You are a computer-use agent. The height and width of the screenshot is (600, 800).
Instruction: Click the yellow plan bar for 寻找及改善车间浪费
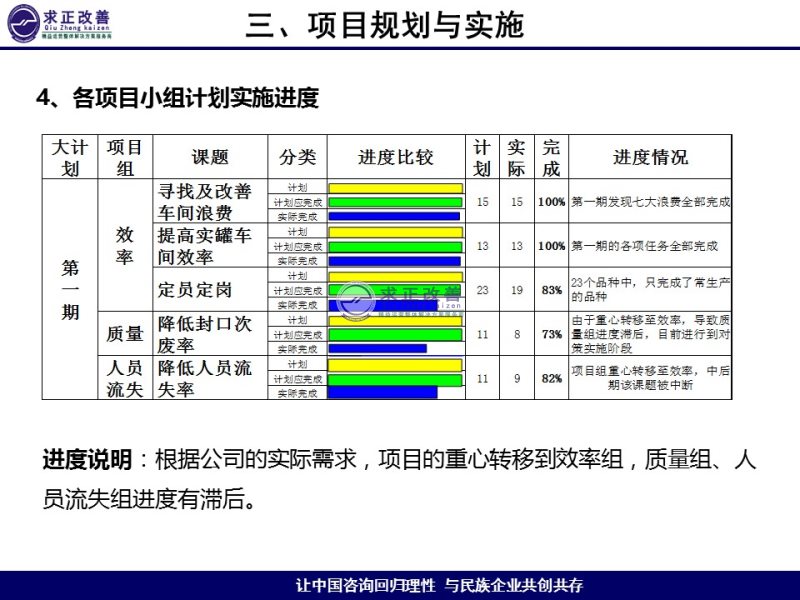396,187
